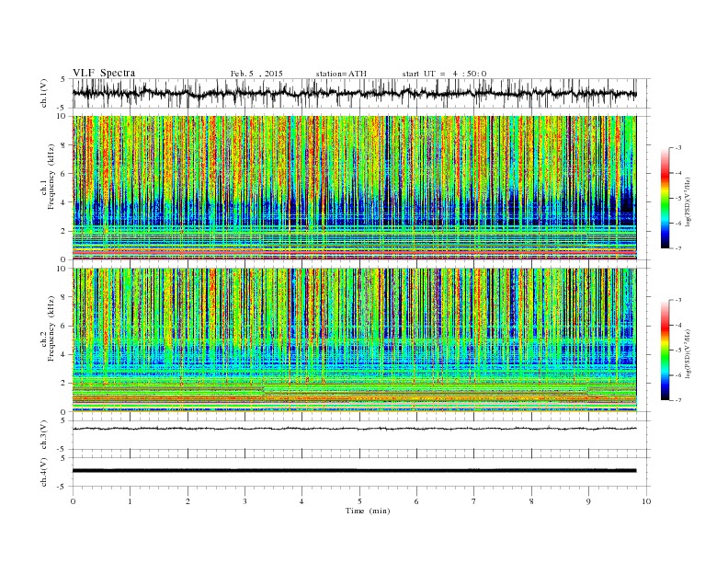
Task: Click the "ch.4(V)" axis label
Action: pyautogui.click(x=44, y=472)
